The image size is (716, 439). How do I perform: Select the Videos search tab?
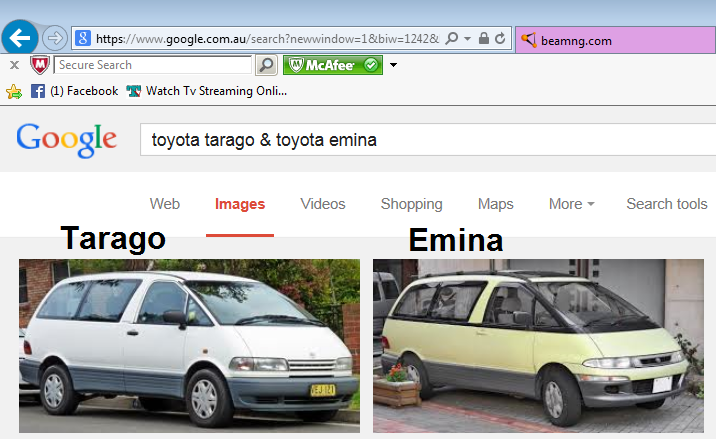[x=322, y=204]
